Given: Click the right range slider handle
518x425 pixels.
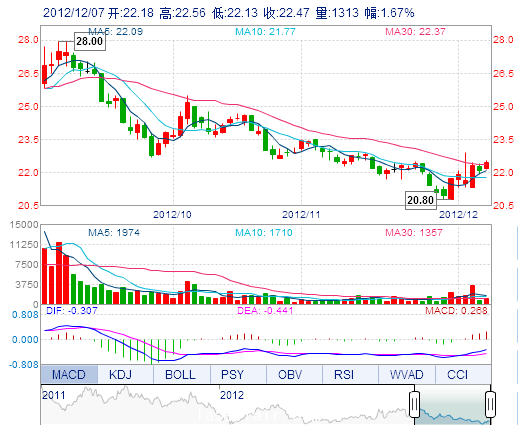Looking at the screenshot, I should coord(490,404).
